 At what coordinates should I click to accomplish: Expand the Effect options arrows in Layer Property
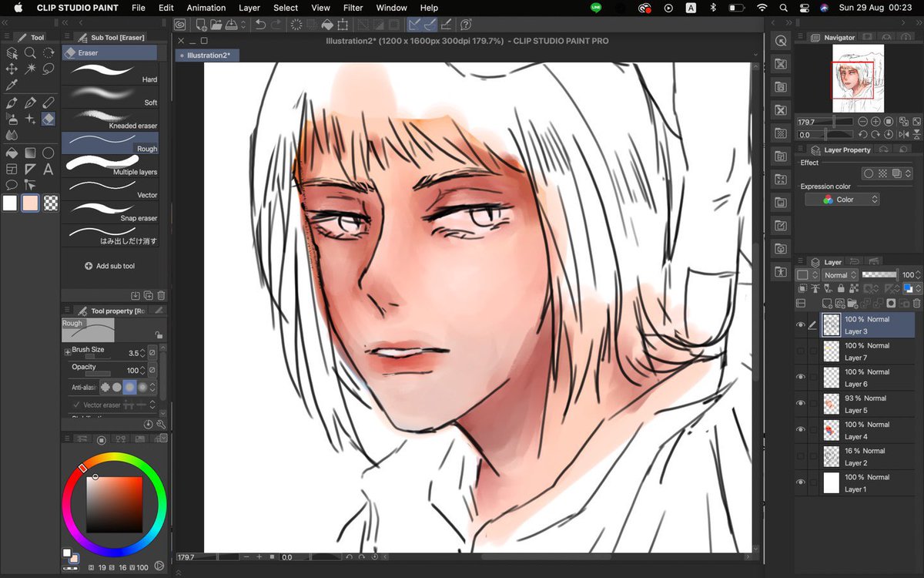pyautogui.click(x=908, y=174)
